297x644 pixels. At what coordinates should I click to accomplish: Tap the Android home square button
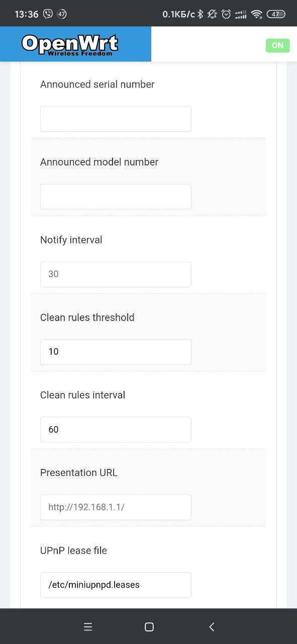coord(149,626)
